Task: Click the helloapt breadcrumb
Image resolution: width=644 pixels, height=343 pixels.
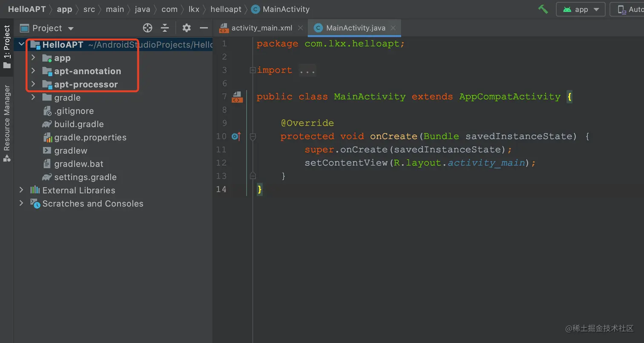Action: point(226,9)
